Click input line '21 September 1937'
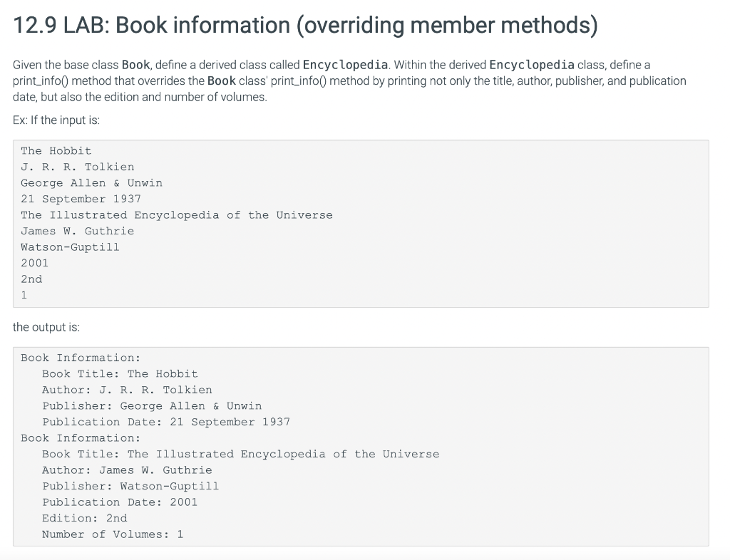 pyautogui.click(x=81, y=199)
